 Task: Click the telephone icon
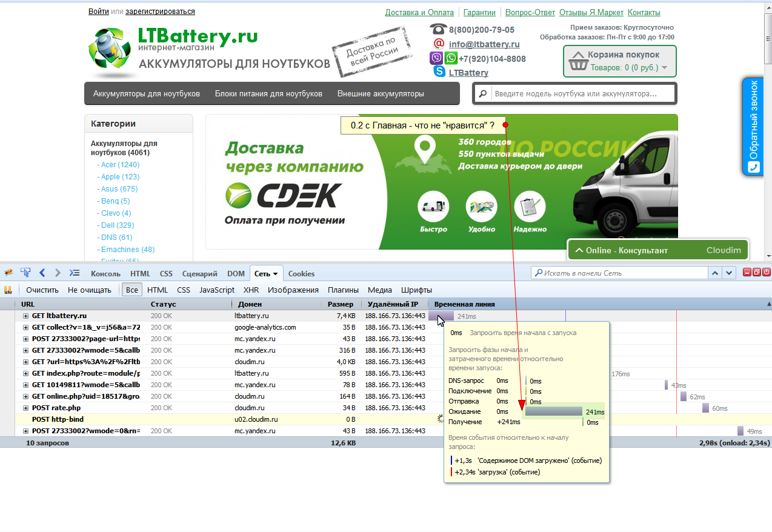[x=438, y=29]
